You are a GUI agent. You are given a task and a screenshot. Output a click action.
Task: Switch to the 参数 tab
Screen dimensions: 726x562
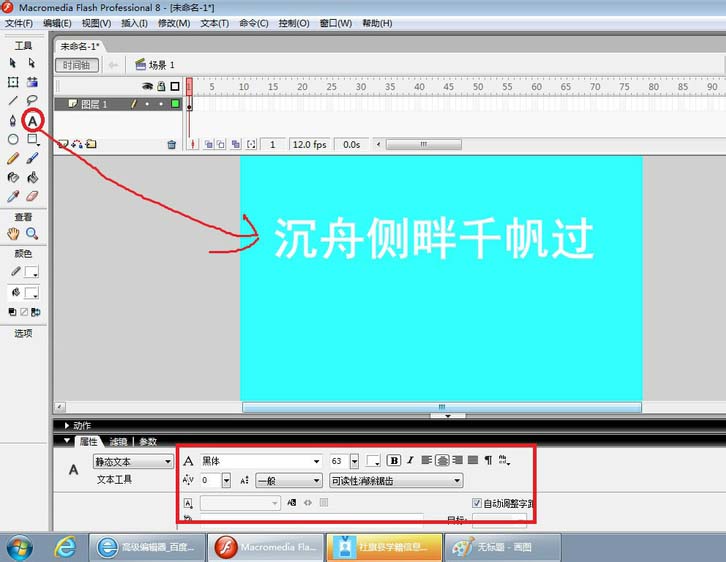pos(148,442)
